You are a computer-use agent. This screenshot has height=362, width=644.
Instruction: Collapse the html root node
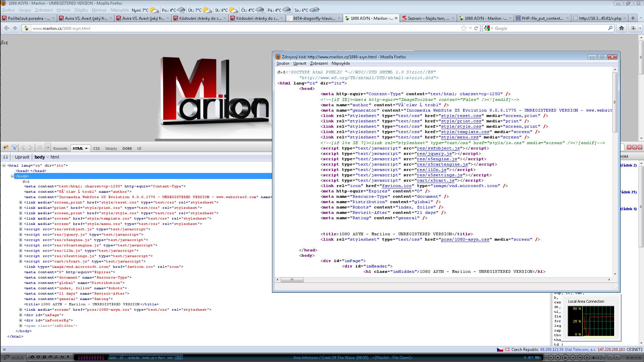tap(4, 165)
